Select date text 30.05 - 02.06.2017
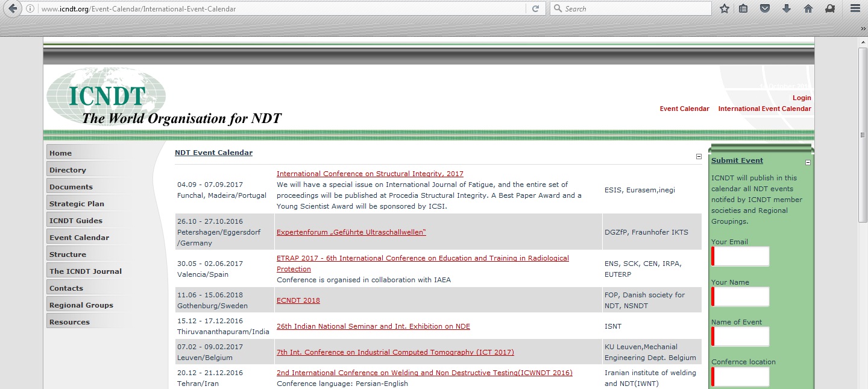This screenshot has height=389, width=868. pos(210,264)
